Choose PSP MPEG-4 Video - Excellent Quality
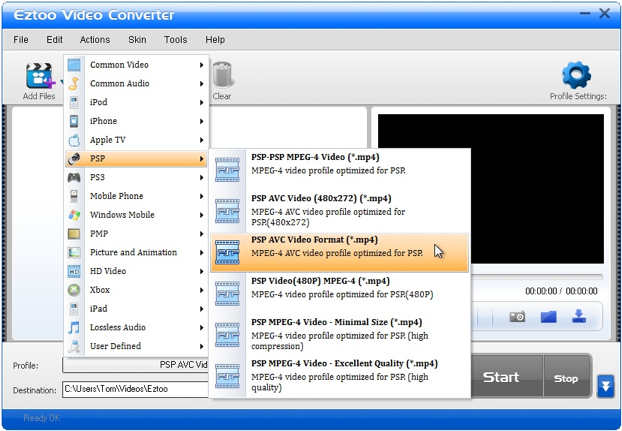This screenshot has width=622, height=431. [x=339, y=375]
